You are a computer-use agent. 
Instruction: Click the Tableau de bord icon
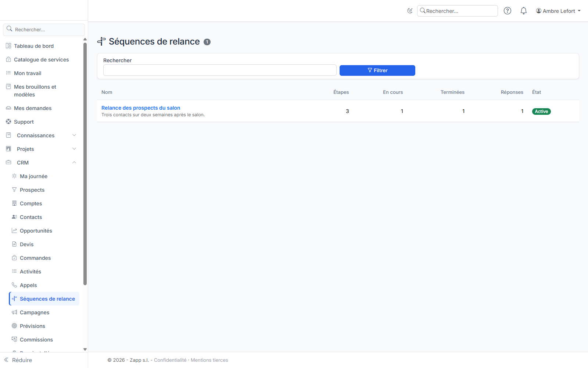click(x=8, y=46)
